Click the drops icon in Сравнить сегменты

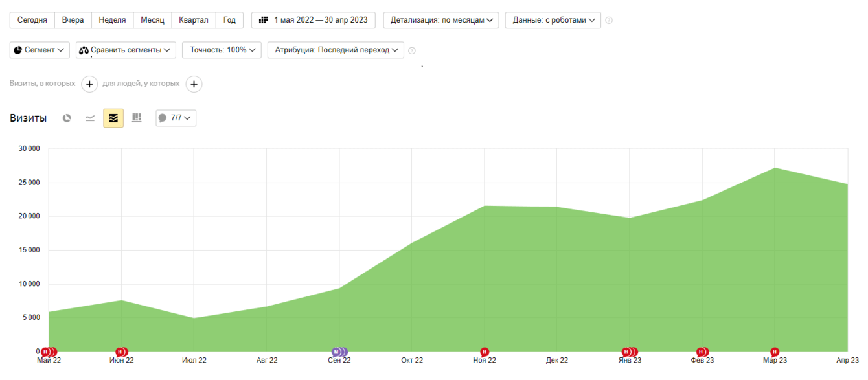(84, 50)
